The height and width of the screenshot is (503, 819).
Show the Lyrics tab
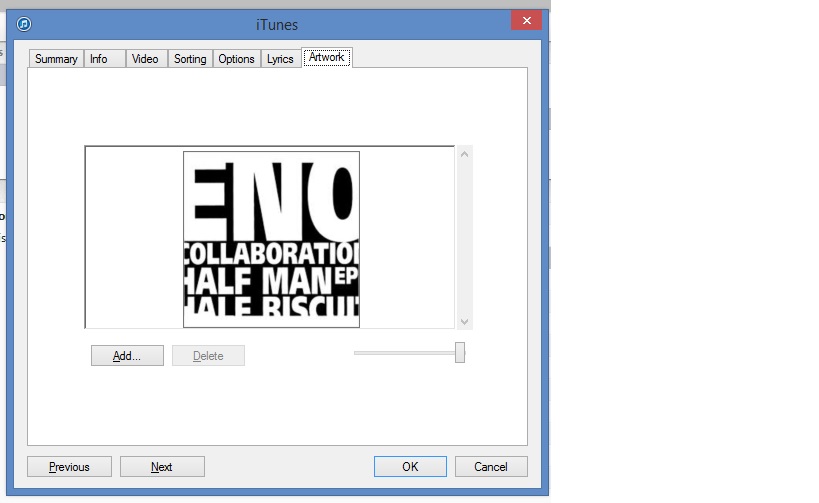click(x=280, y=59)
